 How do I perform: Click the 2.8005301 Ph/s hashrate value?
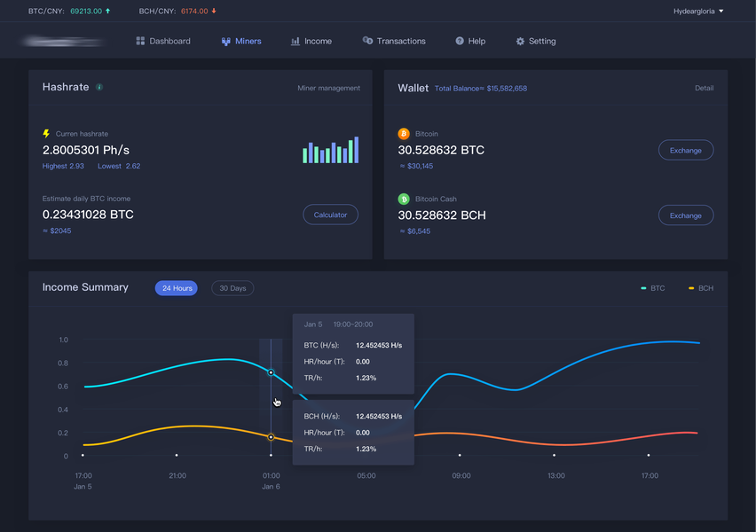pyautogui.click(x=86, y=150)
